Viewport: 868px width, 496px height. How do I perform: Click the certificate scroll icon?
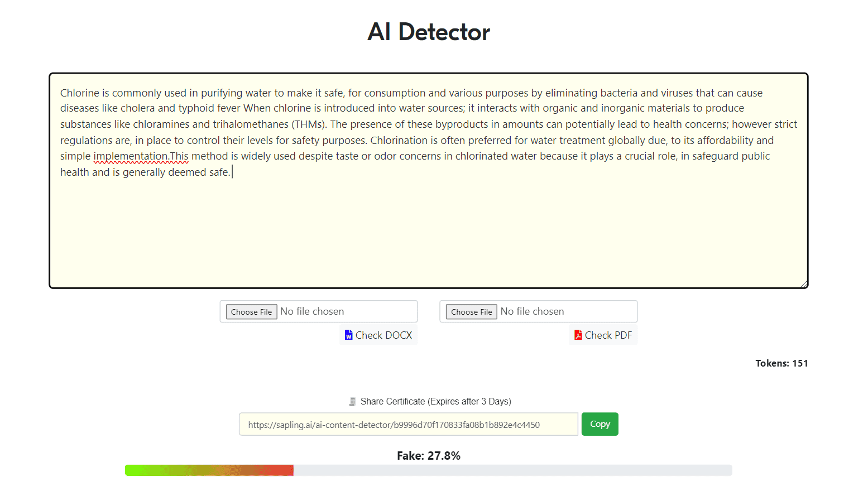tap(352, 402)
